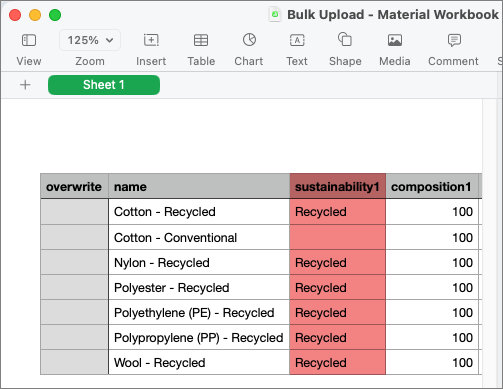Select composition 100 in Wool - Recycled row
The image size is (503, 389).
[432, 362]
